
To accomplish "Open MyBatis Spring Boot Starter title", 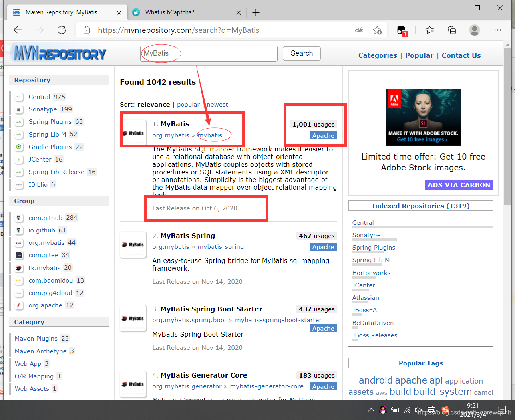I will coord(211,309).
